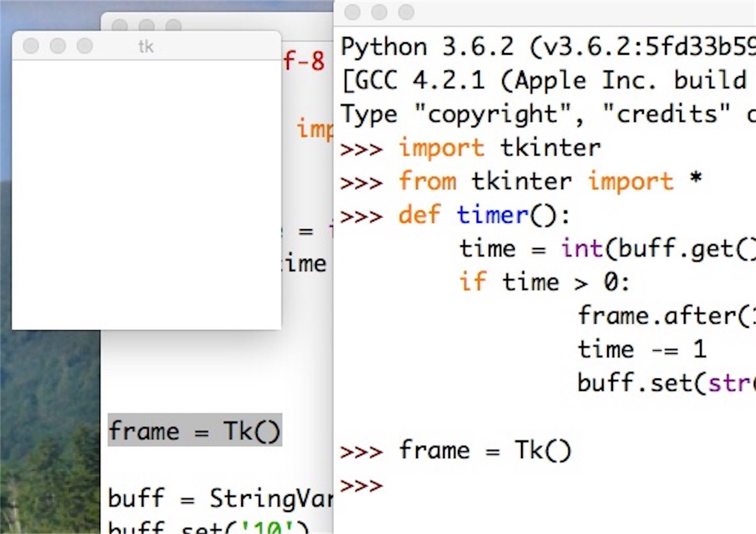Close the tk window

click(31, 46)
